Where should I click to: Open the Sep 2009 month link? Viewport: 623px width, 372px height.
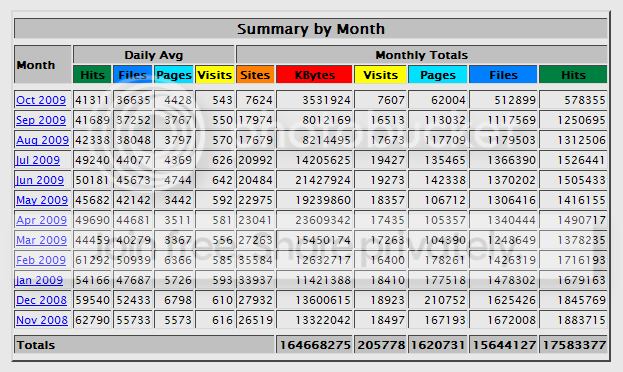click(x=41, y=120)
